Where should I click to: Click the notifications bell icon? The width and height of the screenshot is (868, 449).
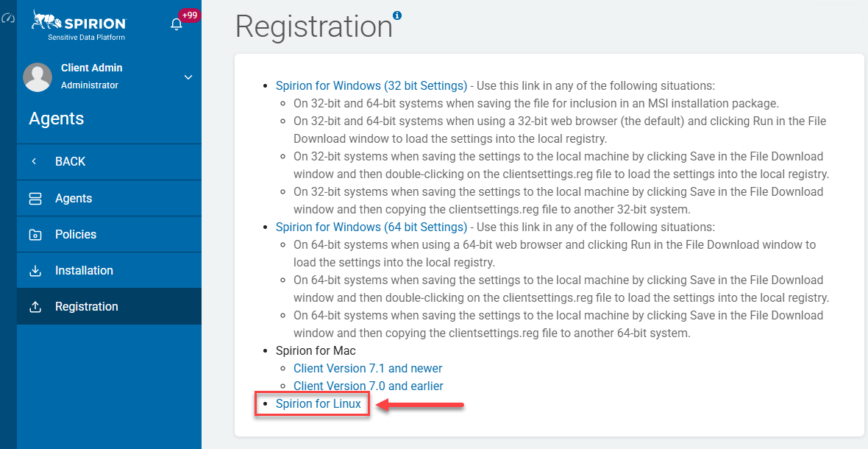[x=177, y=24]
